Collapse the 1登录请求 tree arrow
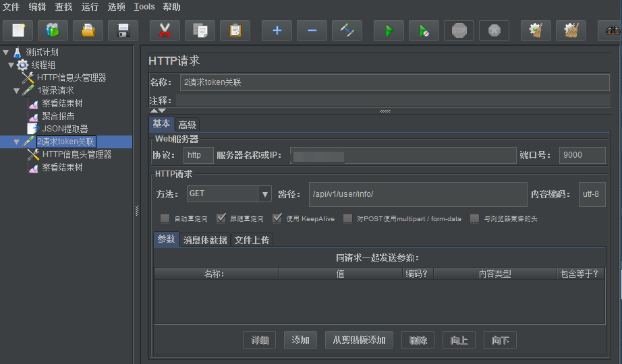The width and height of the screenshot is (622, 364). coord(17,91)
